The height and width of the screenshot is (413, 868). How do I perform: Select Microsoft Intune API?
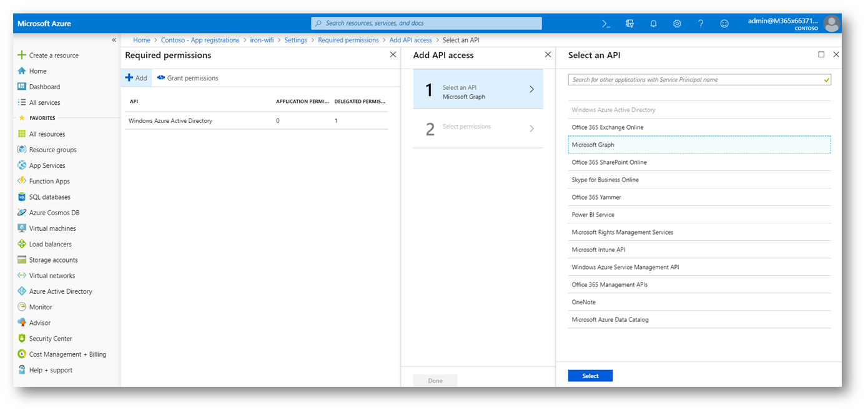pos(699,250)
